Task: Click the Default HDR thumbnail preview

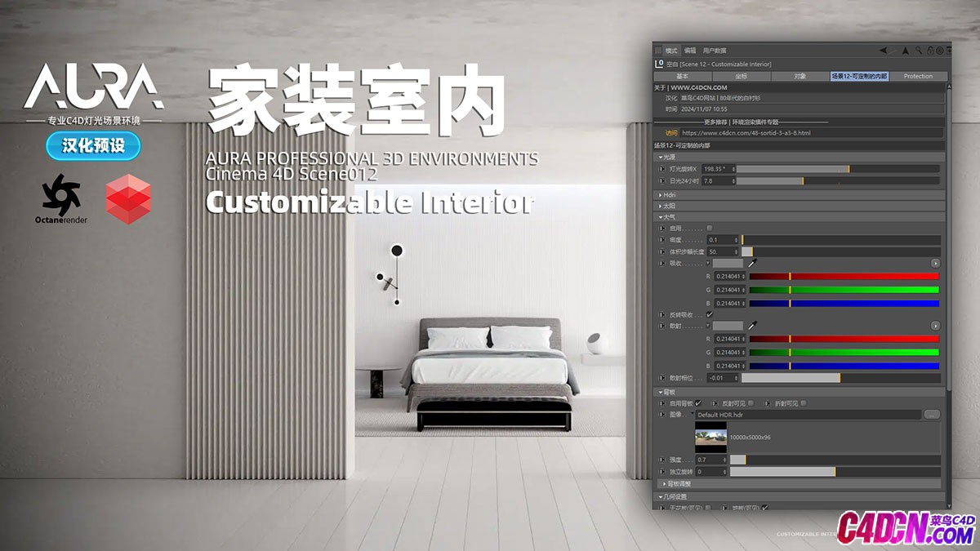Action: (x=710, y=437)
